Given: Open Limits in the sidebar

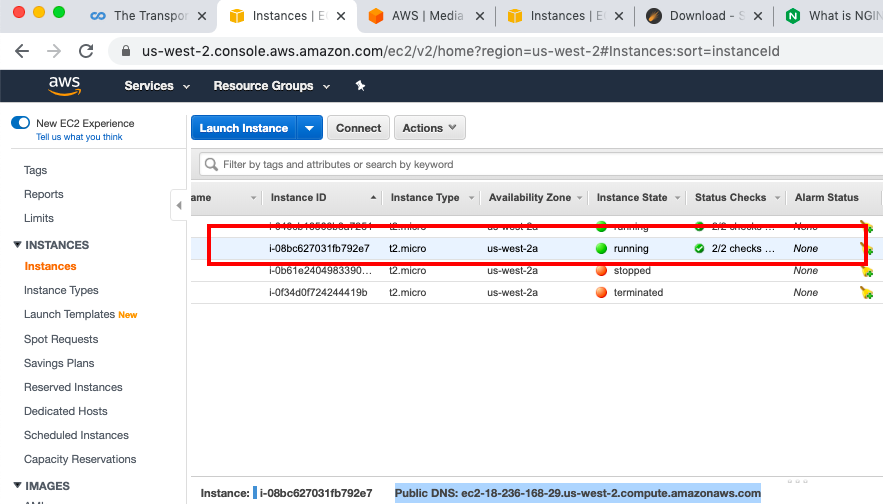Looking at the screenshot, I should tap(39, 218).
